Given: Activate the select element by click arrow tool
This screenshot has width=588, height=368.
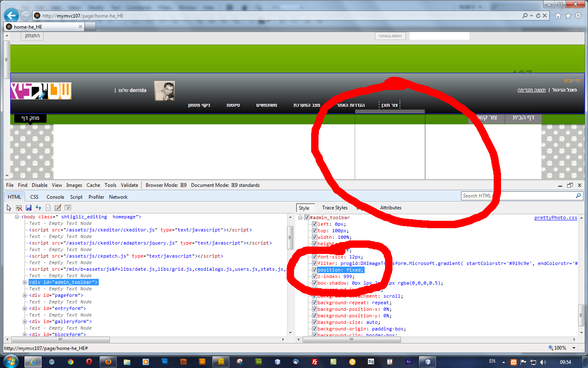Looking at the screenshot, I should click(x=9, y=208).
